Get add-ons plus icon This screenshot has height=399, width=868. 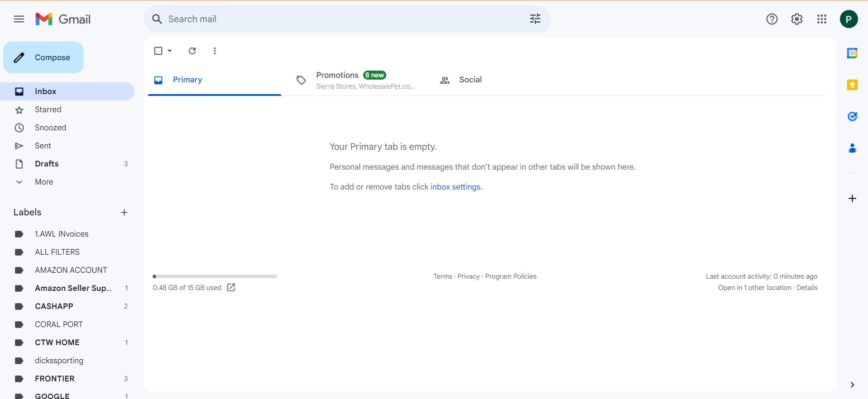coord(852,198)
